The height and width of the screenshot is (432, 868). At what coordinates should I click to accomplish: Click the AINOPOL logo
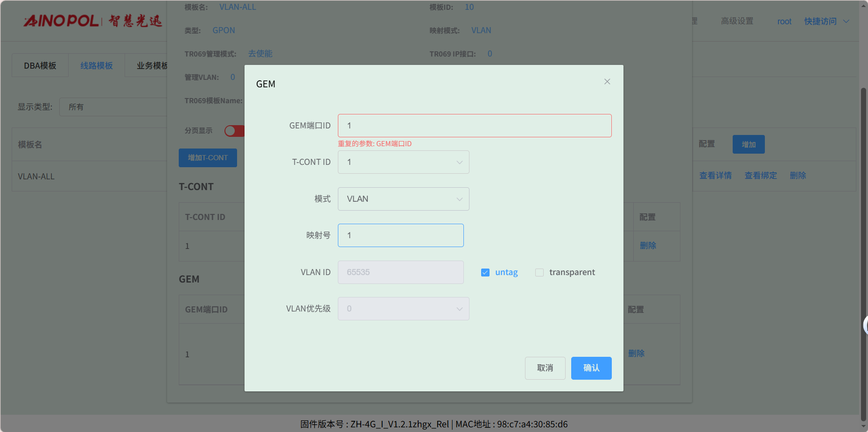tap(93, 21)
